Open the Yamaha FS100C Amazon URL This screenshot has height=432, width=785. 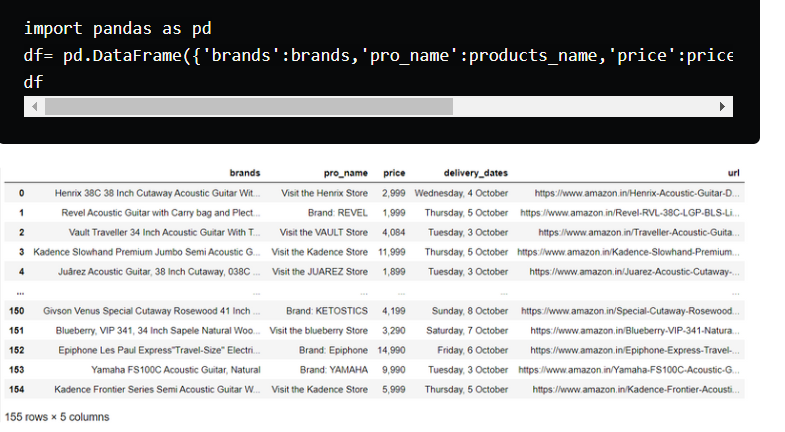point(635,369)
